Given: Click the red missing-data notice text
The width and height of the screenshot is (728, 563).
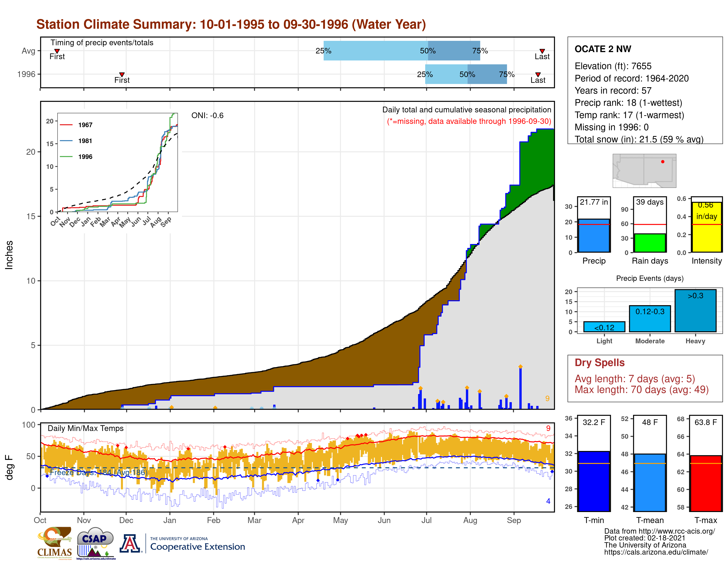Looking at the screenshot, I should [469, 121].
